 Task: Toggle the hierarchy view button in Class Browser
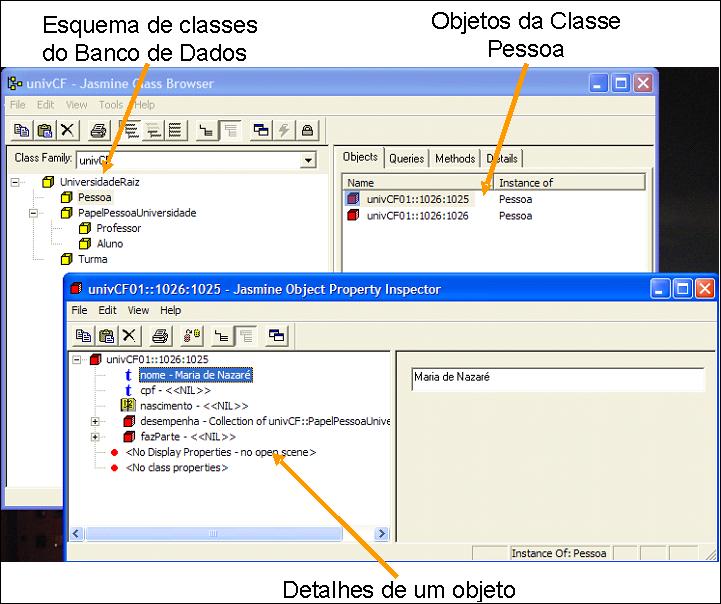pos(207,129)
